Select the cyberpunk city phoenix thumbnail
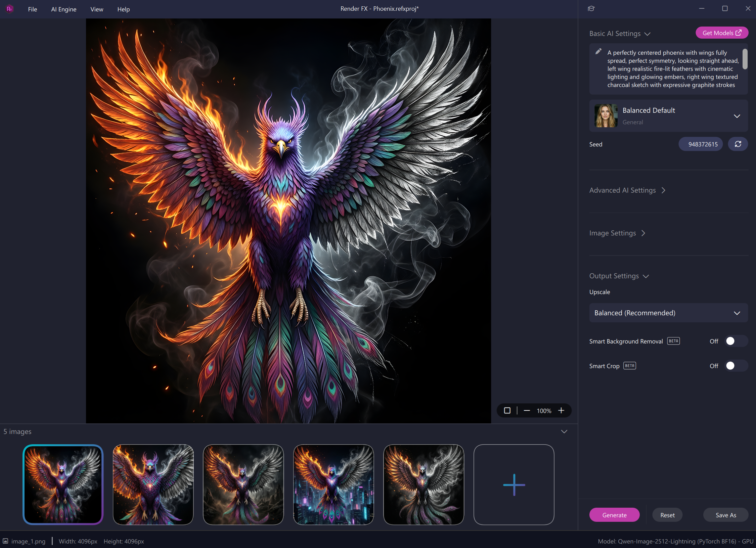The width and height of the screenshot is (756, 548). click(333, 484)
